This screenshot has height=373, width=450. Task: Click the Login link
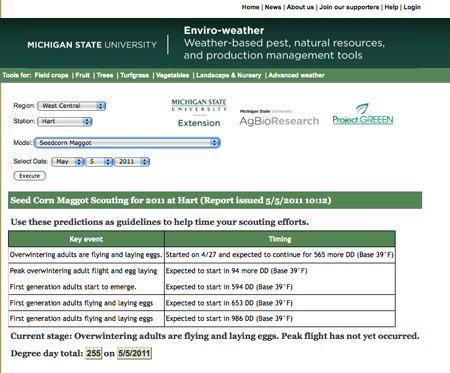tap(412, 7)
